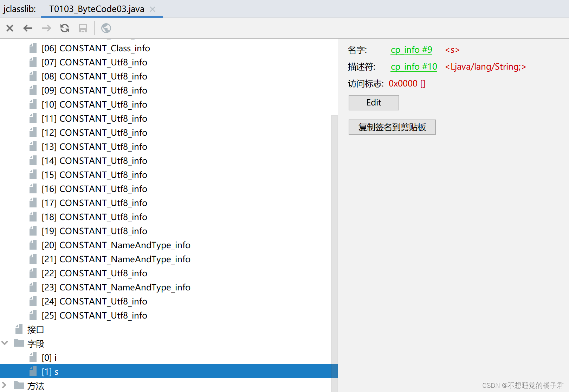This screenshot has width=569, height=392.
Task: Expand the 方法 folder node
Action: (5, 385)
